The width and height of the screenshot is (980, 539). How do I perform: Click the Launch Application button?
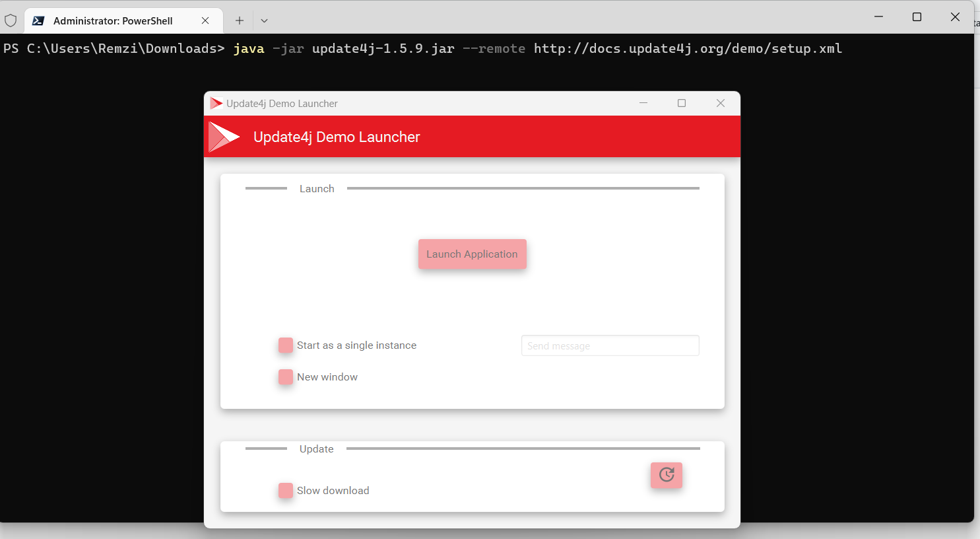click(x=472, y=254)
